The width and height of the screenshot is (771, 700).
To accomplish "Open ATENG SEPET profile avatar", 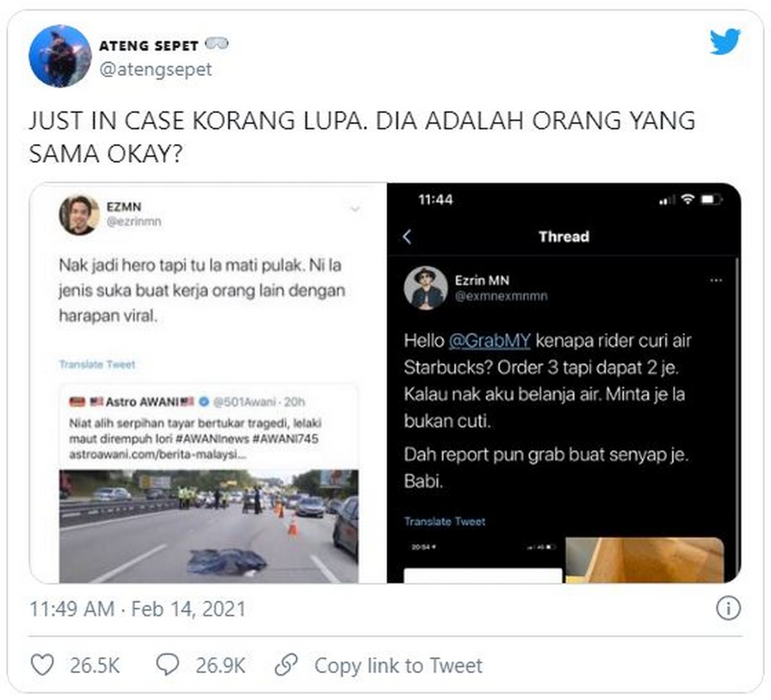I will [60, 56].
